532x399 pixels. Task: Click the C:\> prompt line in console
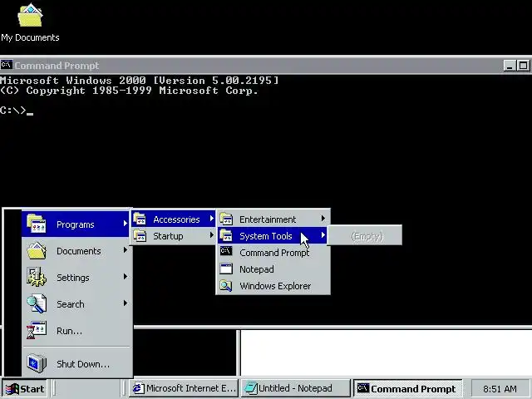17,111
